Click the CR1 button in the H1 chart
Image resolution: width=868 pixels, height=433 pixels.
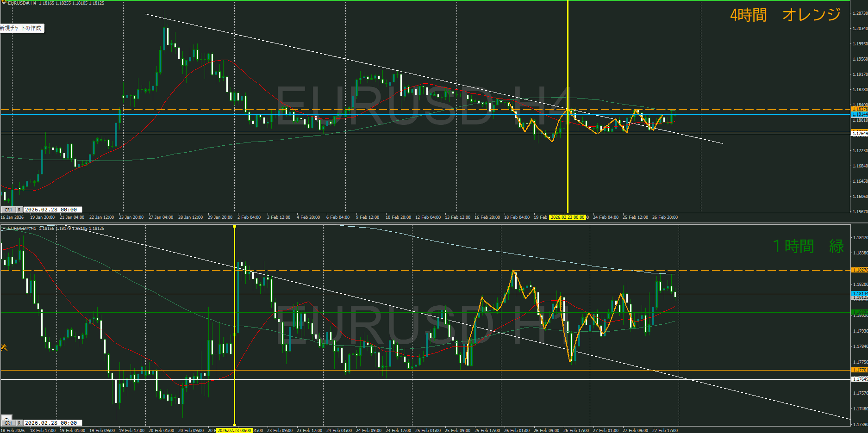(8, 423)
